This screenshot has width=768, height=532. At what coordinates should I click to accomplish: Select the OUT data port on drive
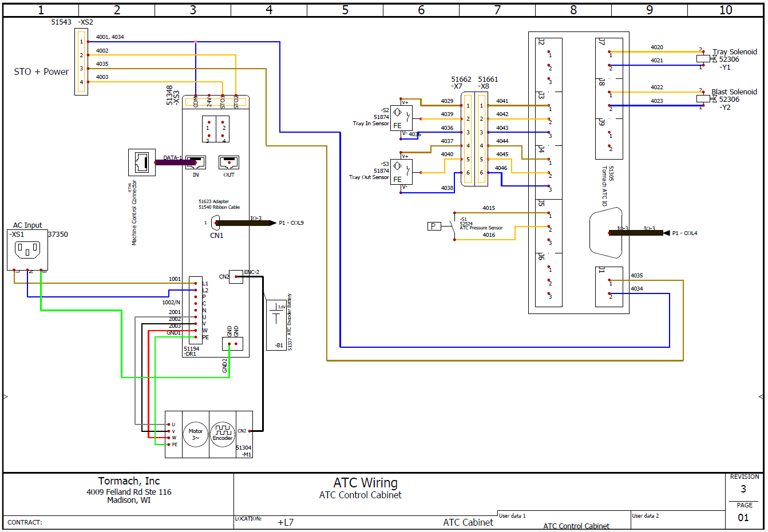point(229,162)
